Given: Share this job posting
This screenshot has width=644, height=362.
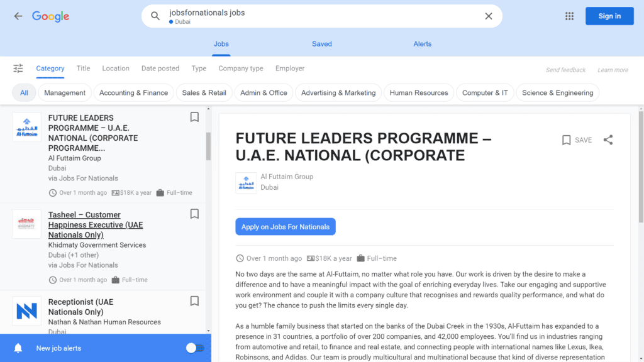Looking at the screenshot, I should pyautogui.click(x=608, y=140).
